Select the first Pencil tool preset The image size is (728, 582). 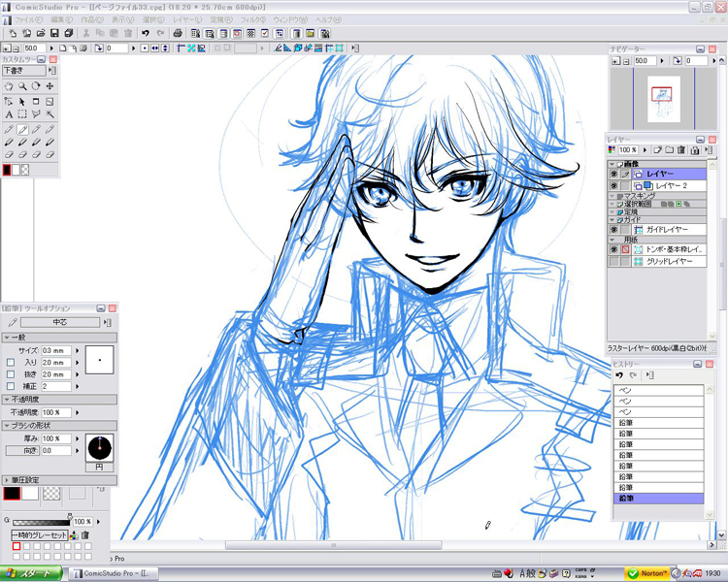(9, 129)
